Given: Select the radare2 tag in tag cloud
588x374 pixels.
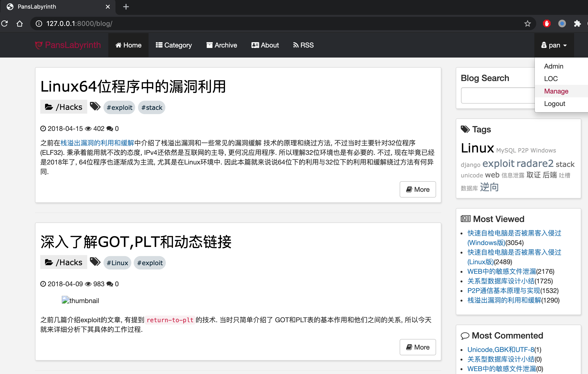Looking at the screenshot, I should [535, 163].
